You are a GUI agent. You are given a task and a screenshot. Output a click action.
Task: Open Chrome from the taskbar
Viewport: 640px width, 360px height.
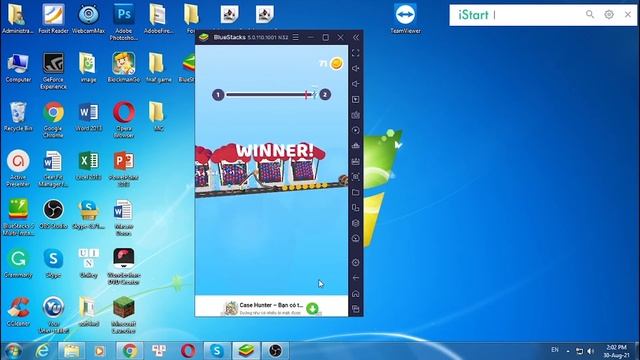pos(130,351)
